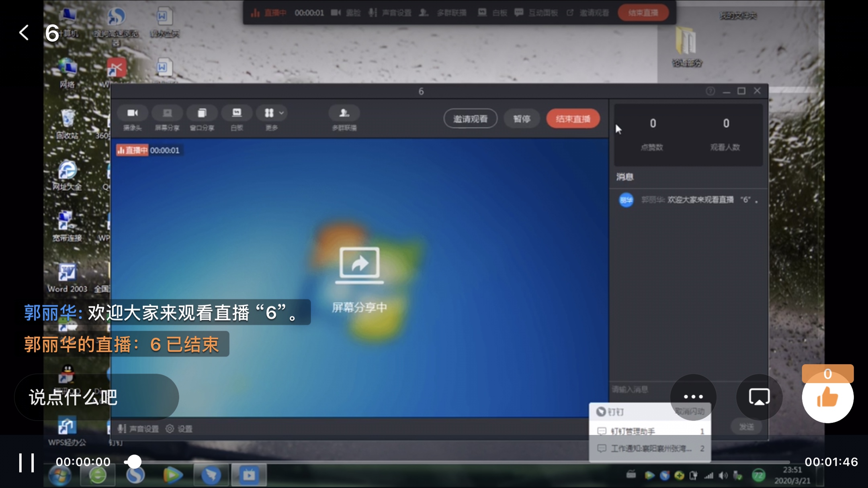The width and height of the screenshot is (868, 488).
Task: Go back with the top-left arrow
Action: click(24, 33)
